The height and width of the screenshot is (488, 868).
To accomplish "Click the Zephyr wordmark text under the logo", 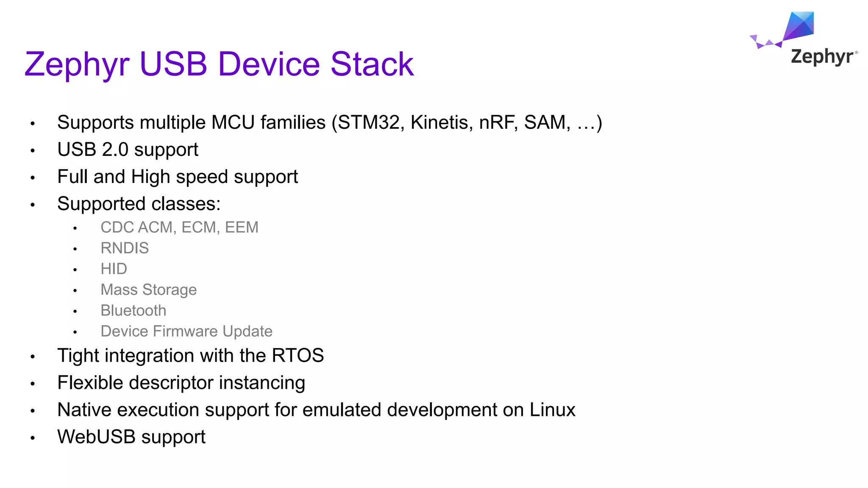I will tap(821, 57).
